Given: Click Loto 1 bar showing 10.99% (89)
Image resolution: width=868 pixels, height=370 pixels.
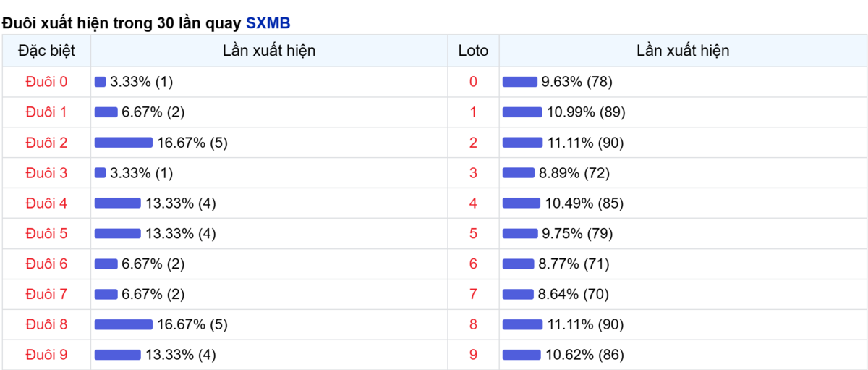Looking at the screenshot, I should [x=522, y=112].
